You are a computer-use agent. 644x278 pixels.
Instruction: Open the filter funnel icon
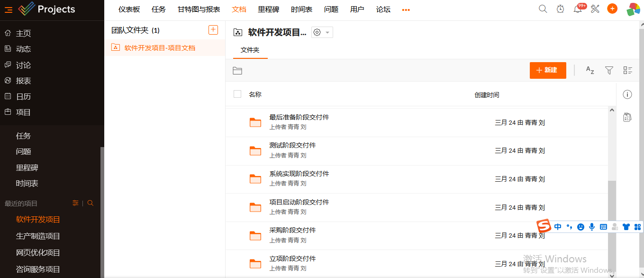coord(609,70)
